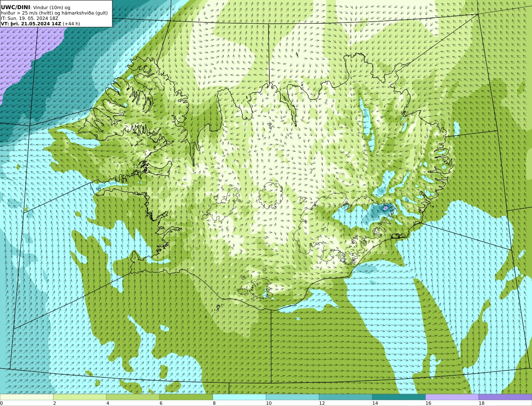
Task: Click the teal 12–14 m/s legend swatch
Action: (346, 397)
